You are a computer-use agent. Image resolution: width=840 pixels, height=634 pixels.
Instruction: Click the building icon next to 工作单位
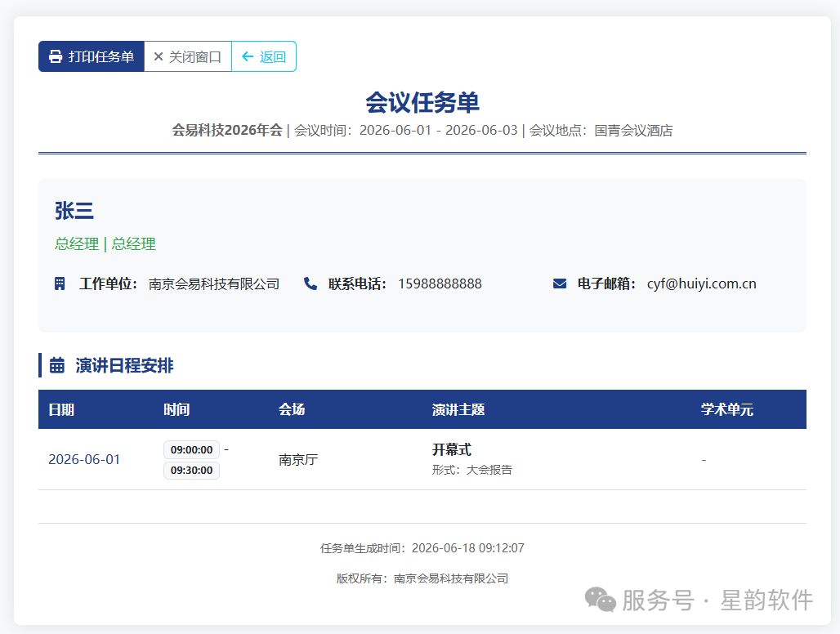tap(60, 284)
